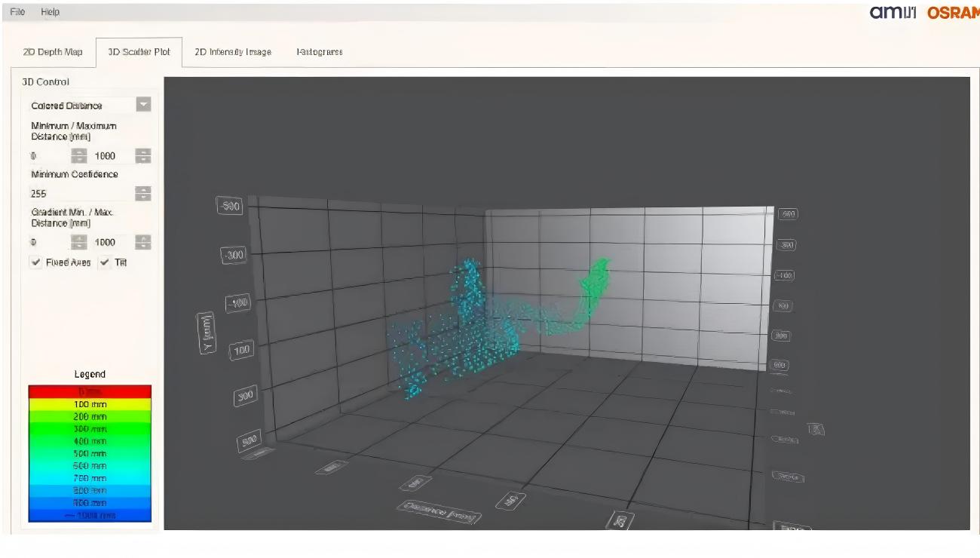Click the Minimum Distance field showing 0
Viewport: 980px width, 558px height.
(50, 156)
